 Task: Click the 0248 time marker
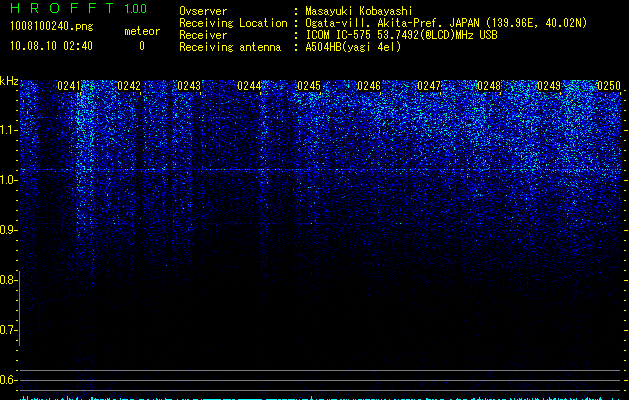pos(489,86)
